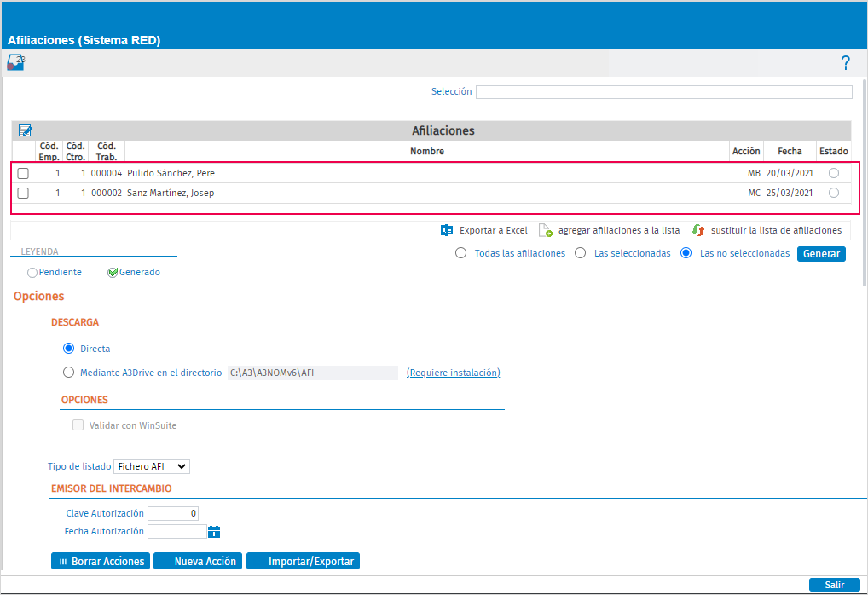
Task: Toggle Validar con WinSuite checkbox
Action: (x=78, y=425)
